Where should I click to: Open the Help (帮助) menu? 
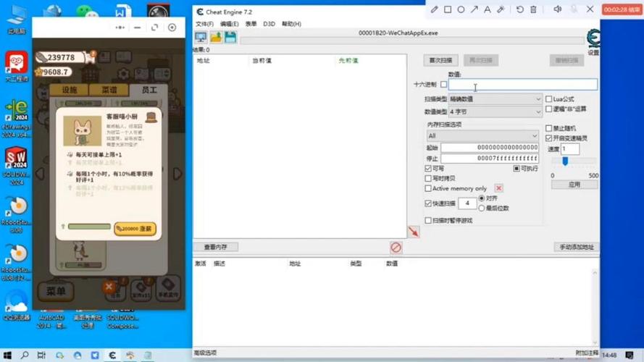[x=291, y=24]
